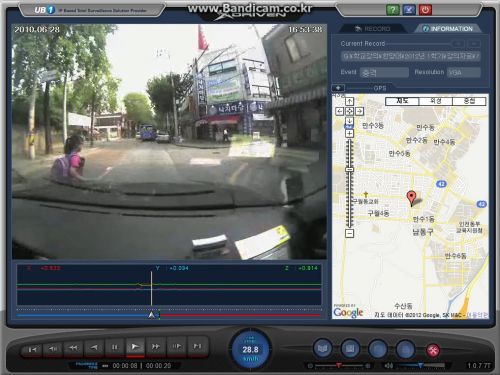Pause the video playback
Viewport: 500px width, 375px height.
(115, 347)
